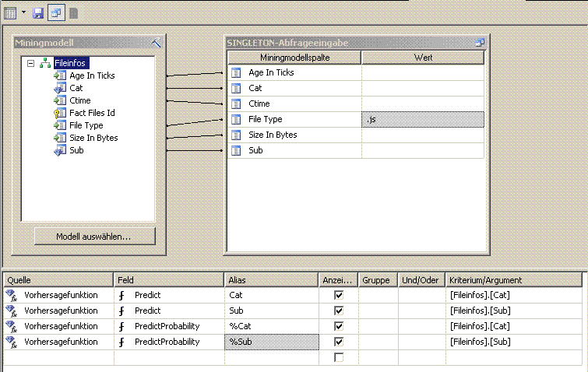Click the File Type row icon in singleton table

[x=236, y=120]
